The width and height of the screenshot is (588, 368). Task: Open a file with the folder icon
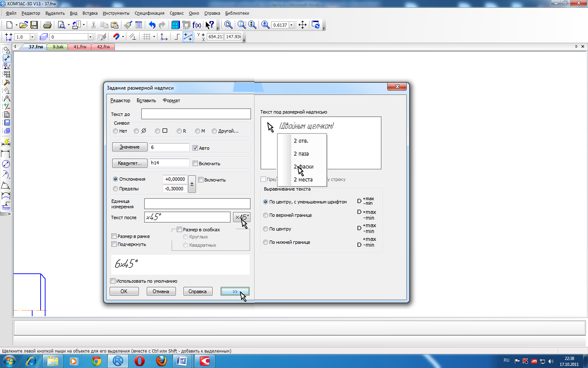[23, 25]
